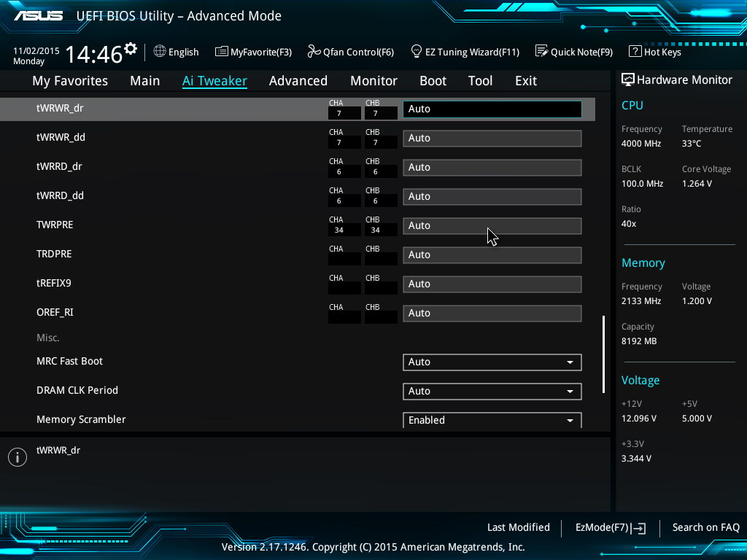The image size is (747, 560).
Task: Click the settings gear icon beside the clock
Action: pyautogui.click(x=131, y=49)
